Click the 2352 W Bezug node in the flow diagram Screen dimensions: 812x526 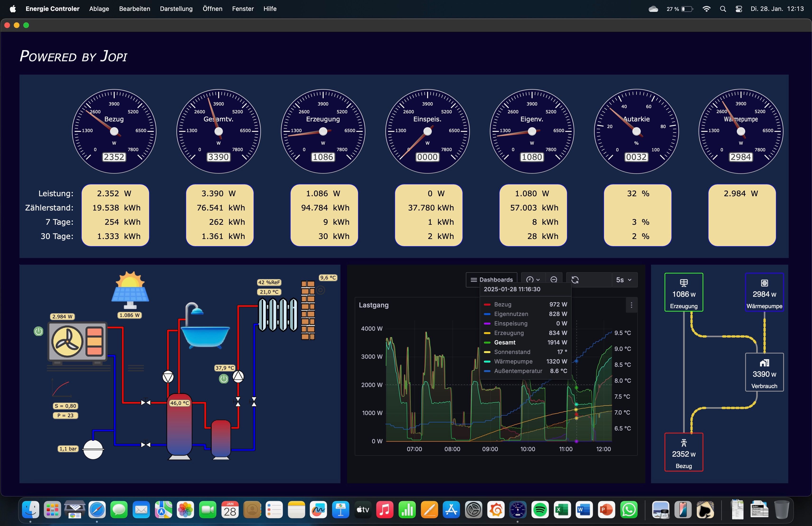(x=683, y=452)
